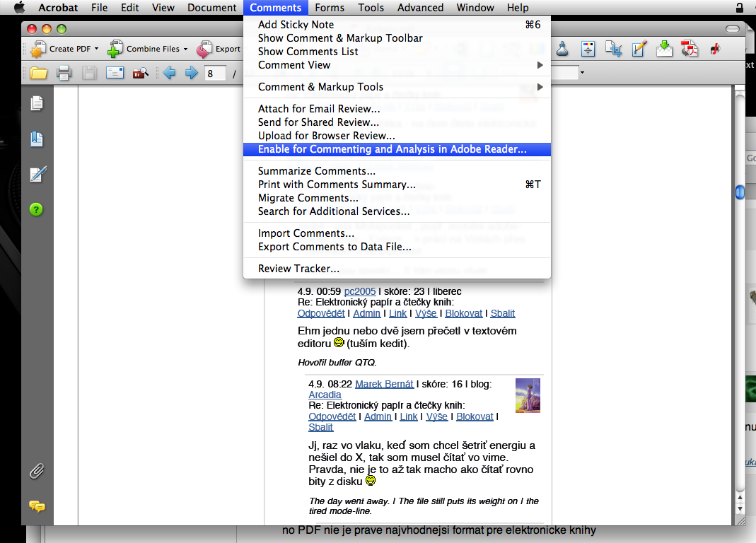The width and height of the screenshot is (756, 543).
Task: Click Sbalit under pc2005's comment
Action: [x=502, y=313]
